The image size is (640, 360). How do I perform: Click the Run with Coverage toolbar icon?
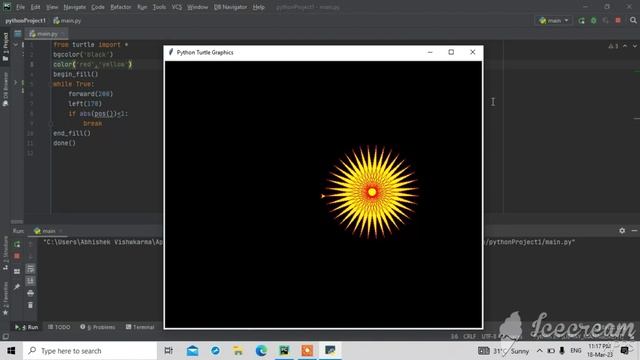coord(606,20)
